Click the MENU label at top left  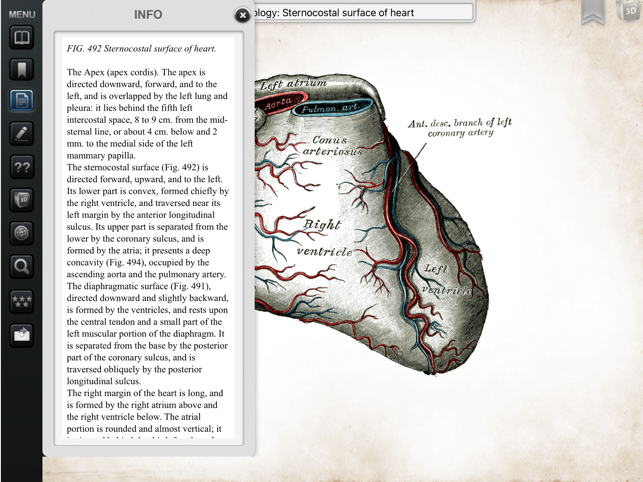pos(21,15)
